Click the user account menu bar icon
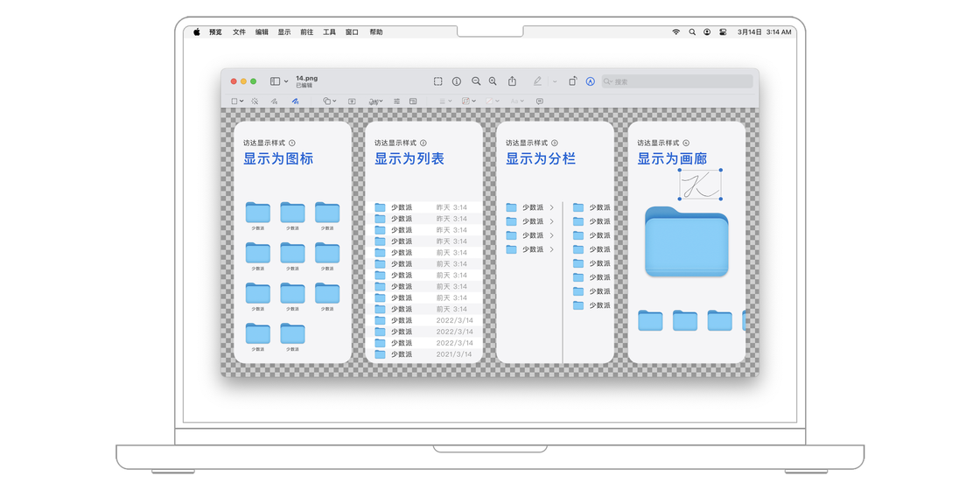 (x=707, y=31)
